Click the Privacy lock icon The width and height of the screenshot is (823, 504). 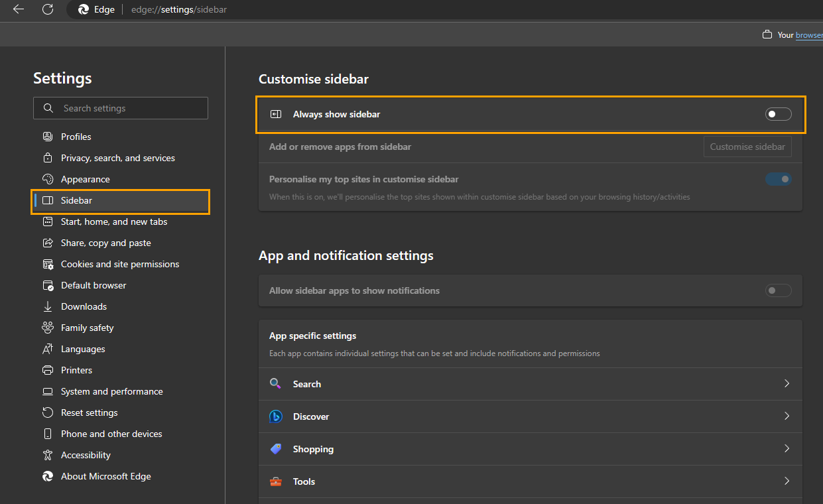pos(48,158)
